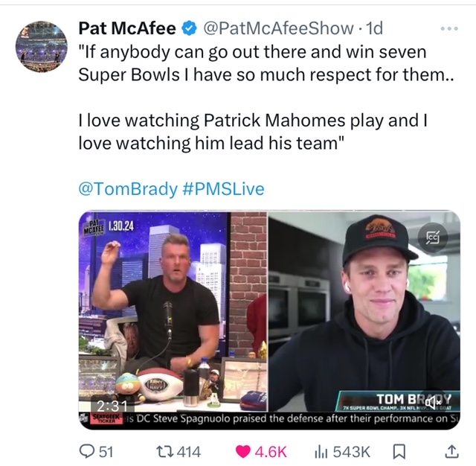Open the three-dot more options menu
476x466 pixels.
449,29
